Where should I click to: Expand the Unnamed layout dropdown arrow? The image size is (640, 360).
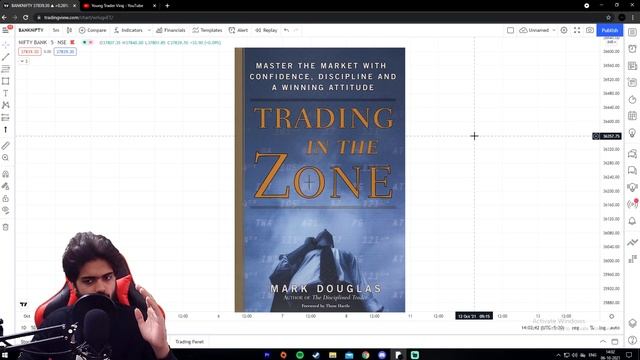(x=554, y=30)
